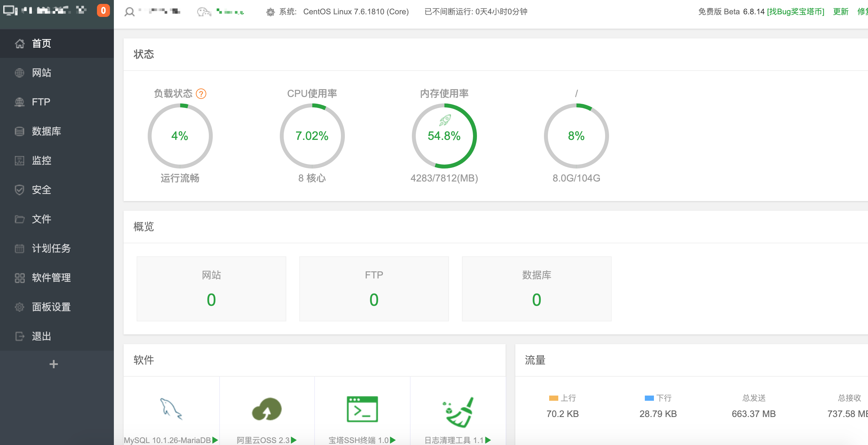Open the FTP overview card showing 0
The image size is (868, 445).
click(374, 289)
